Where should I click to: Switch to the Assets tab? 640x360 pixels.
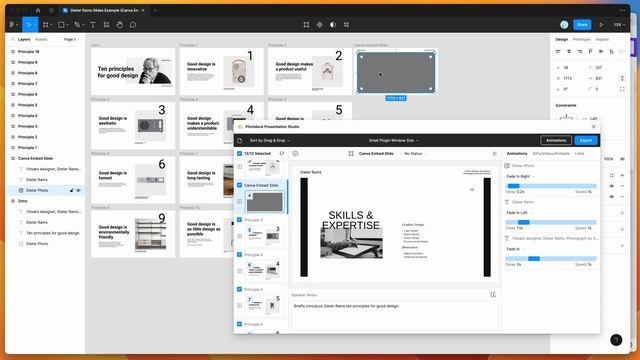coord(41,40)
